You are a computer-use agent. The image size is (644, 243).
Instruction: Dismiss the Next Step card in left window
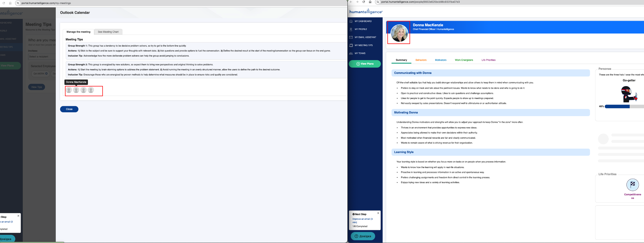click(x=18, y=216)
